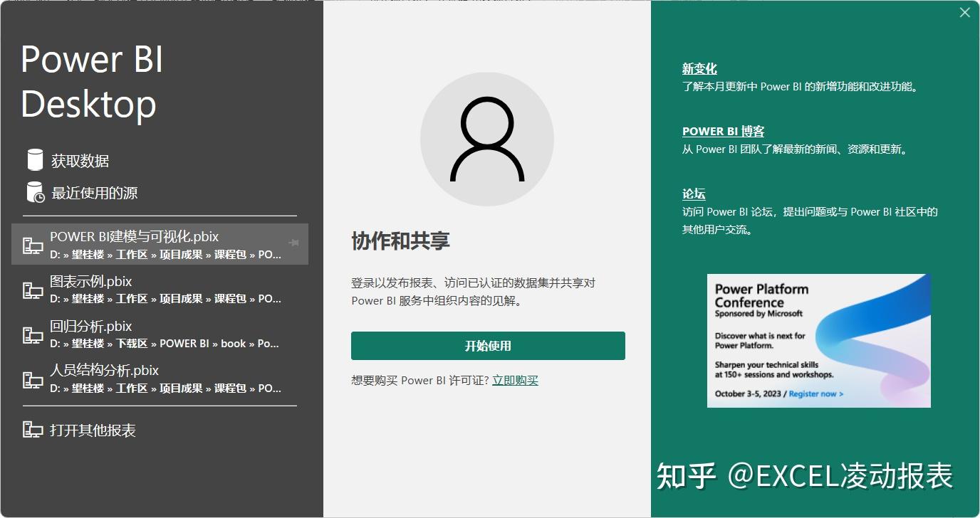Click the report icon beside 图表示例.pbix
Viewport: 980px width, 518px height.
coord(33,290)
